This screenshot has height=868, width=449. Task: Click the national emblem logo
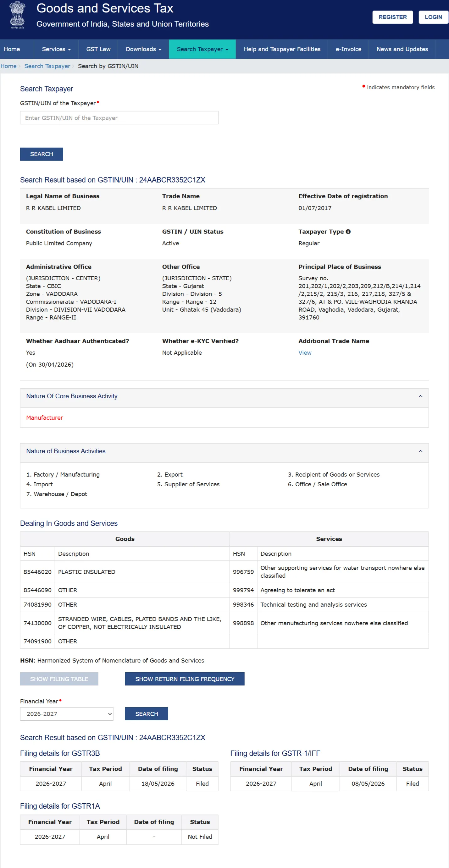click(x=17, y=15)
